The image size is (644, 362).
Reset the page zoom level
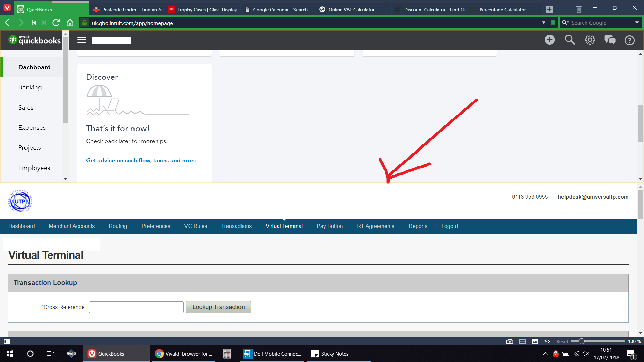click(562, 341)
